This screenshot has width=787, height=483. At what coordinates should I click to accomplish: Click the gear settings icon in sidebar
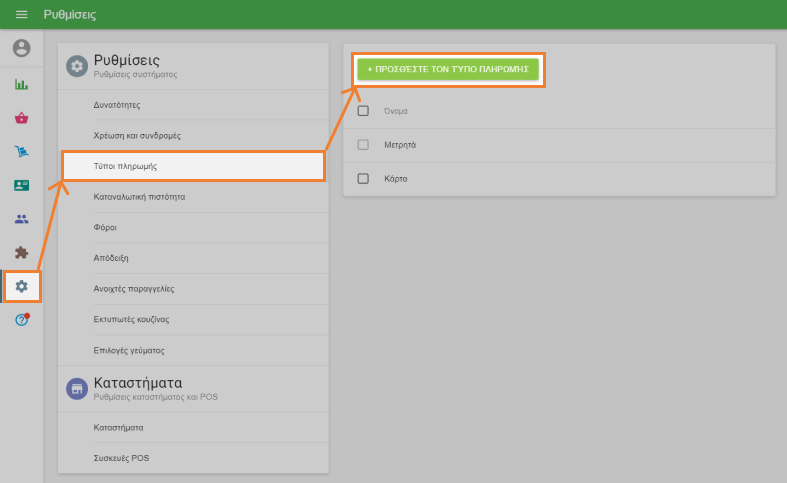(x=21, y=287)
